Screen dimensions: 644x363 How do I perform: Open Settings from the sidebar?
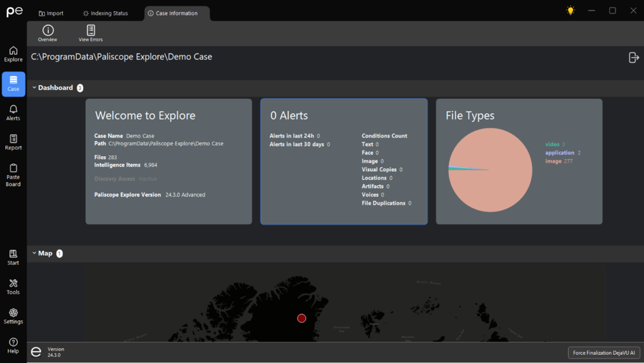coord(13,316)
